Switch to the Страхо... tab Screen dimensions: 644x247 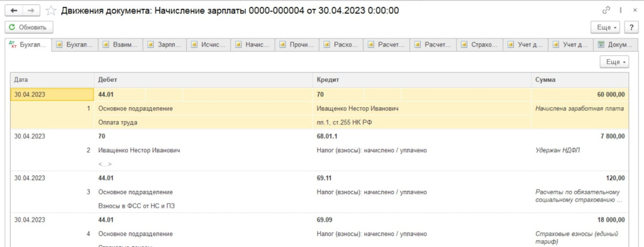tap(480, 45)
